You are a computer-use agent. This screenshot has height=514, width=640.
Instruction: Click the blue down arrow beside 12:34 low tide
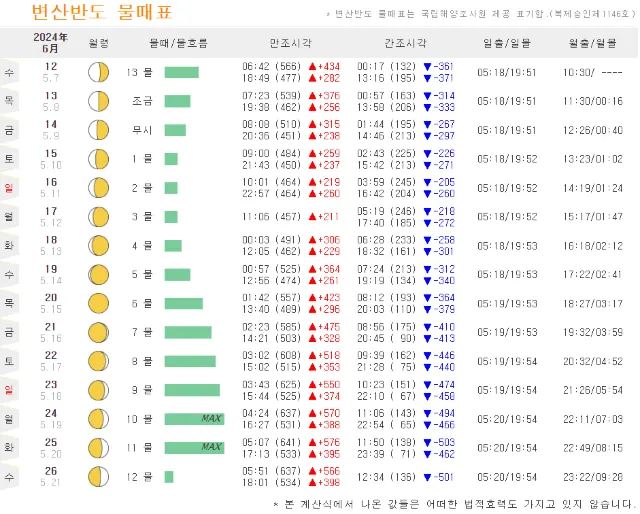pos(428,477)
